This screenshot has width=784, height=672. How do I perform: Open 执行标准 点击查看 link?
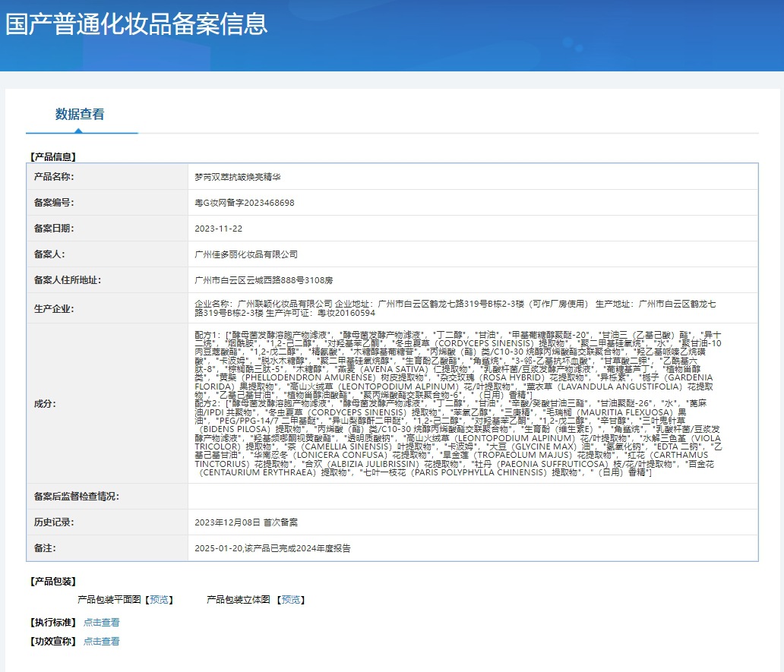point(102,623)
